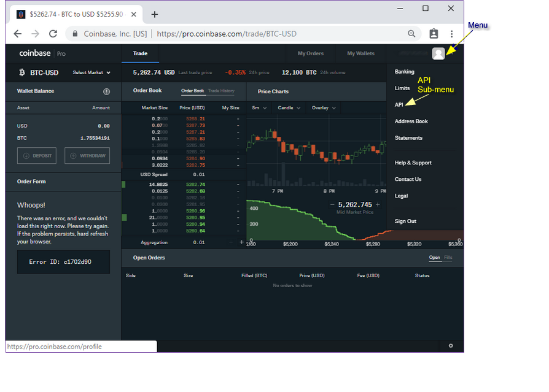Click the padlock site security icon
The width and height of the screenshot is (549, 392).
click(75, 34)
